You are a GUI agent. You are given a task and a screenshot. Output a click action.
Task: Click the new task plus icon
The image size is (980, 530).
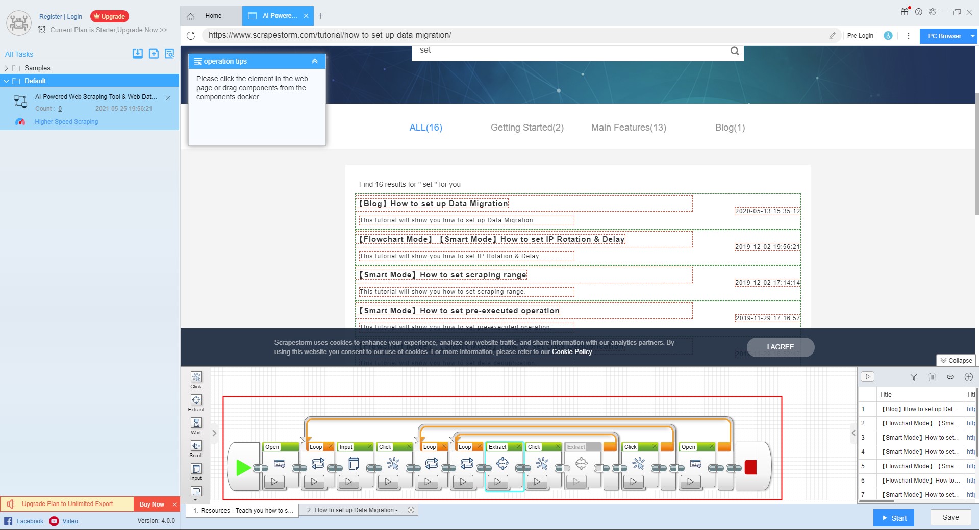pyautogui.click(x=154, y=54)
